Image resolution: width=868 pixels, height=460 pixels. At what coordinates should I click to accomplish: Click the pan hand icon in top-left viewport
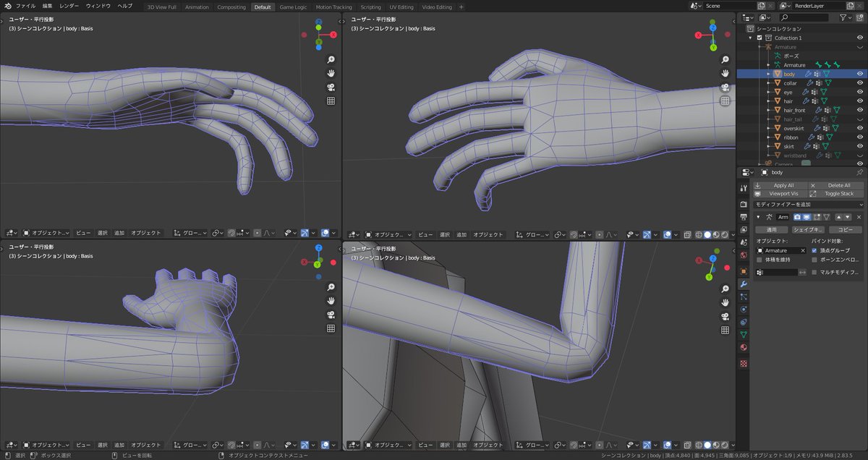[x=331, y=74]
